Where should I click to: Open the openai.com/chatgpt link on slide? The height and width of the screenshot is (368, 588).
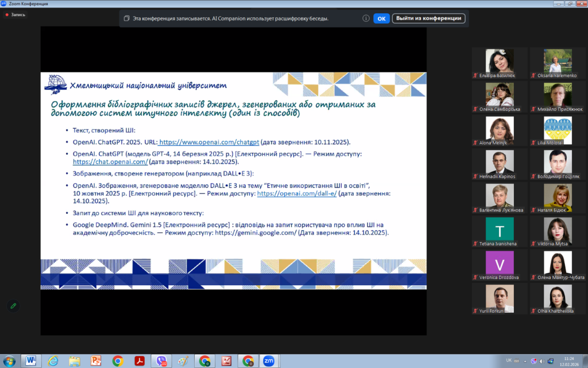pos(210,141)
